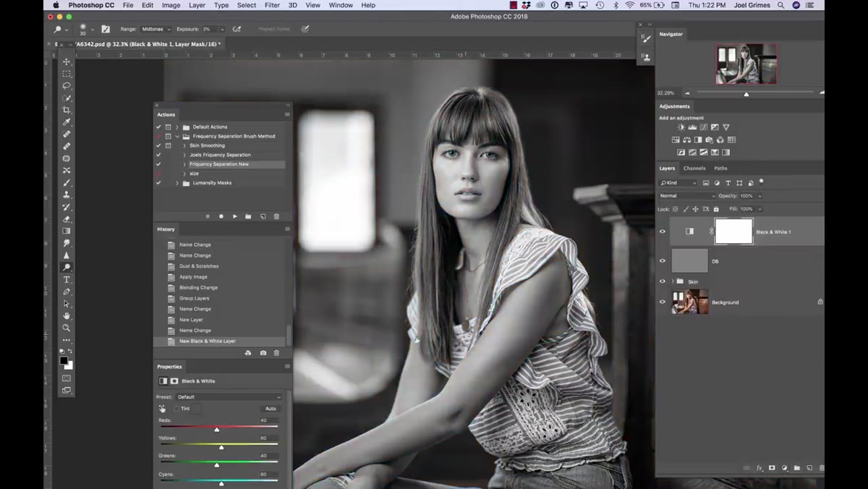The height and width of the screenshot is (489, 868).
Task: Add a Color Balance adjustment
Action: coord(686,140)
